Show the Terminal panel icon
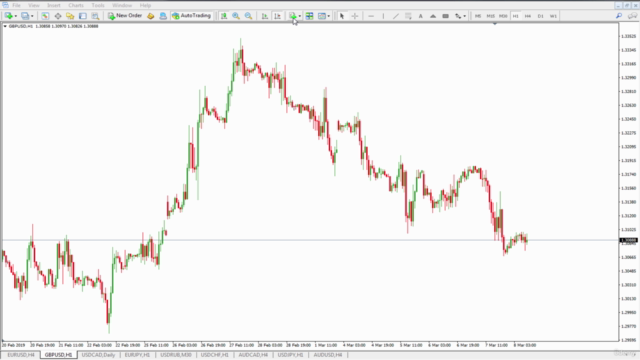The image size is (640, 360). click(x=82, y=16)
